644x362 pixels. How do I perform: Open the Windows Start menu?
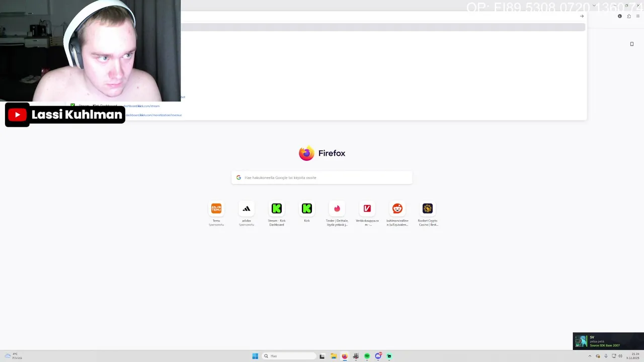(255, 356)
